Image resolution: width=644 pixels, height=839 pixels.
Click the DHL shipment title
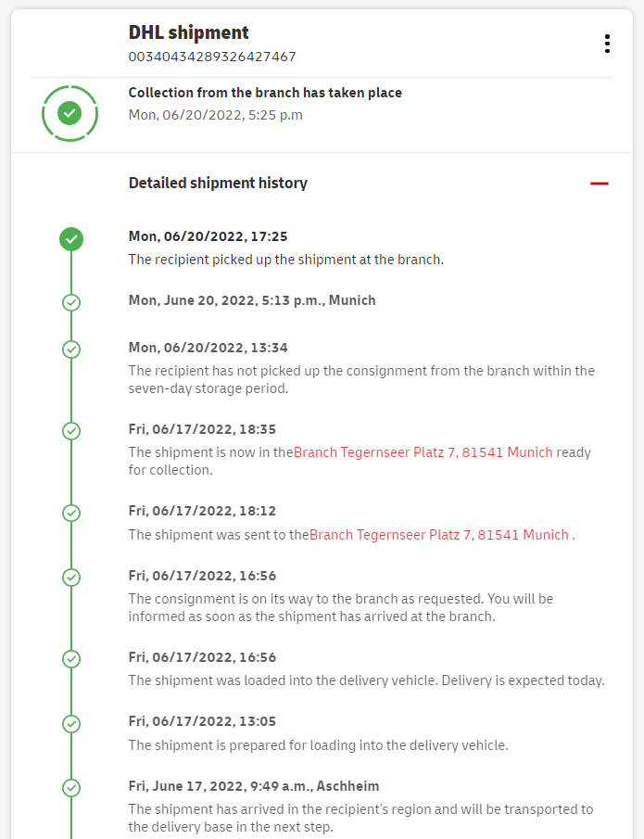(x=189, y=32)
